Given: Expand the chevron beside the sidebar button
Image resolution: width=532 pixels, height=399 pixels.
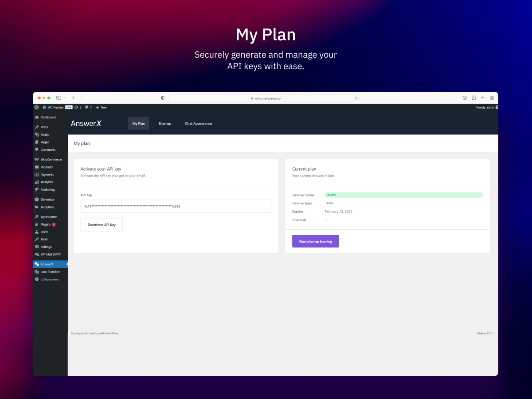Looking at the screenshot, I should (x=65, y=98).
